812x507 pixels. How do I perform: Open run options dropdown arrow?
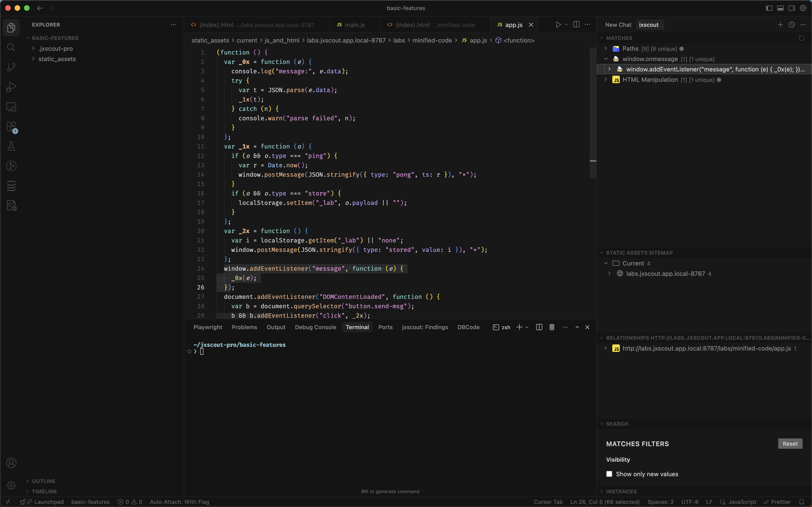click(x=566, y=24)
